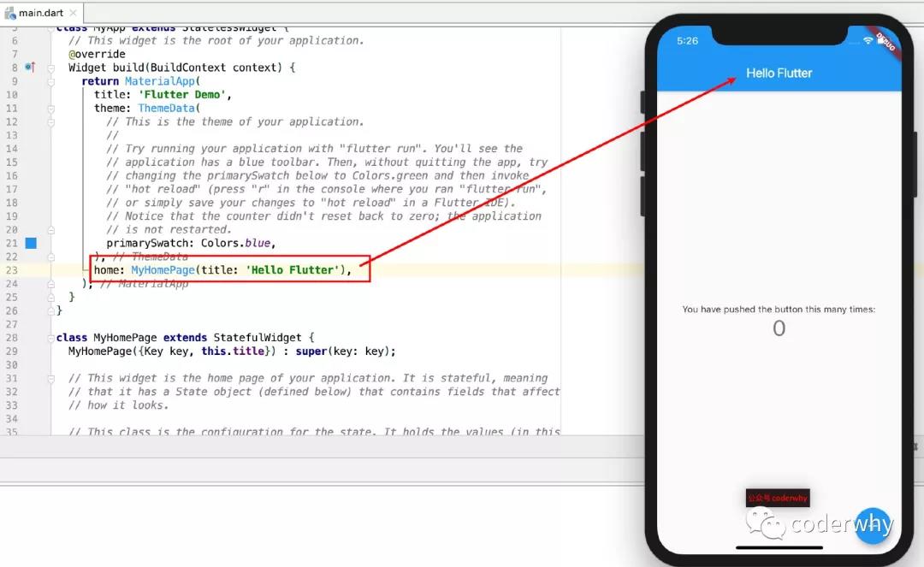Click 'this.title' on line 29
The image size is (924, 567).
click(233, 351)
